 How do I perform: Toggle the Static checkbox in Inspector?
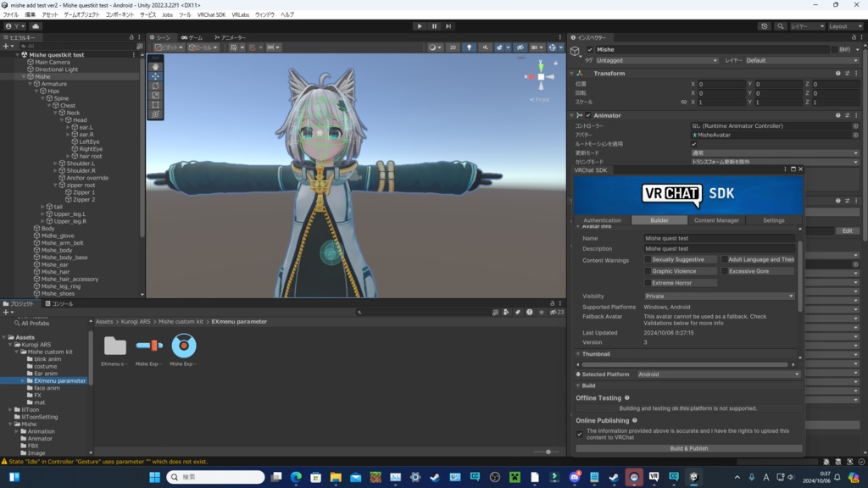pos(834,50)
